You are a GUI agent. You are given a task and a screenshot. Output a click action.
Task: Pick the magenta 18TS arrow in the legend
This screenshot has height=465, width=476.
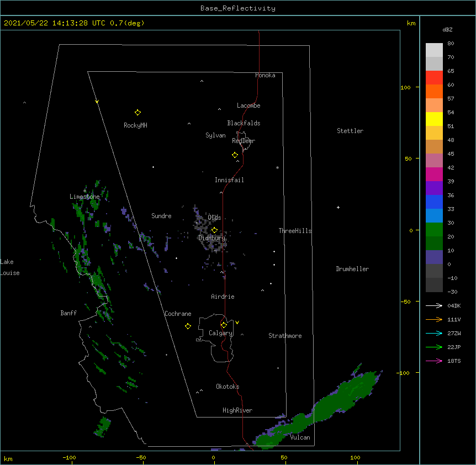point(434,361)
